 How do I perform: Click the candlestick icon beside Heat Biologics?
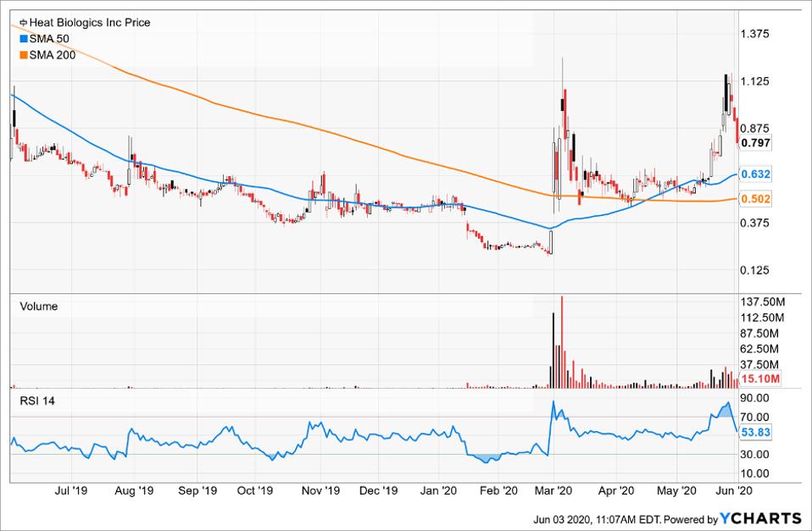23,23
